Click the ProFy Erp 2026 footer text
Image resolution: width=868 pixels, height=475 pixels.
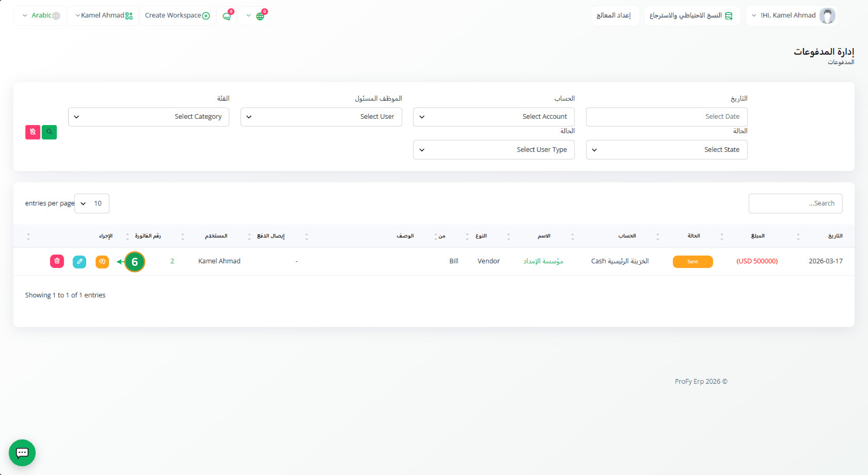[x=701, y=381]
